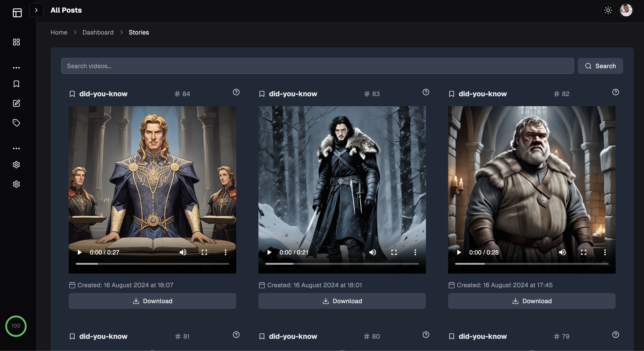The width and height of the screenshot is (644, 351).
Task: Go to Dashboard breadcrumb
Action: coord(98,33)
